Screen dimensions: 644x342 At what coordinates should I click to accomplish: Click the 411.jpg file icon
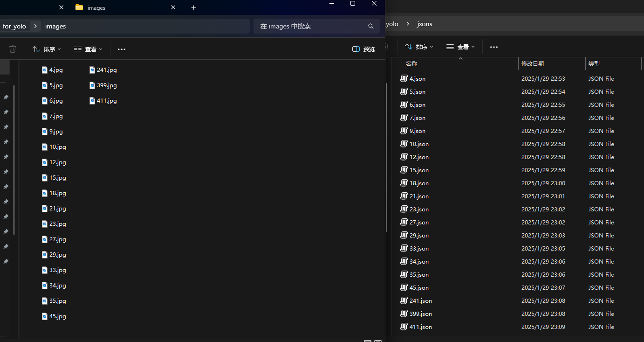[92, 101]
